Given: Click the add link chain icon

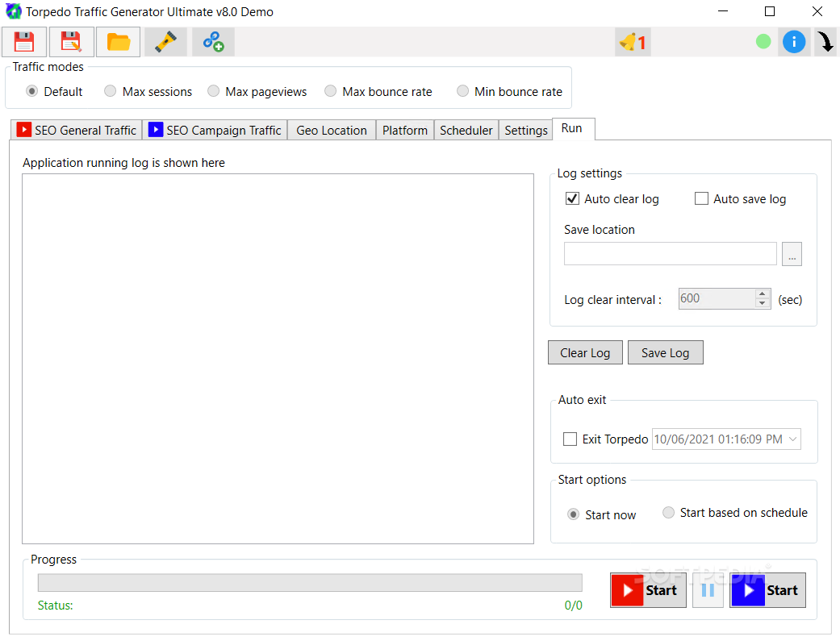Looking at the screenshot, I should (213, 42).
